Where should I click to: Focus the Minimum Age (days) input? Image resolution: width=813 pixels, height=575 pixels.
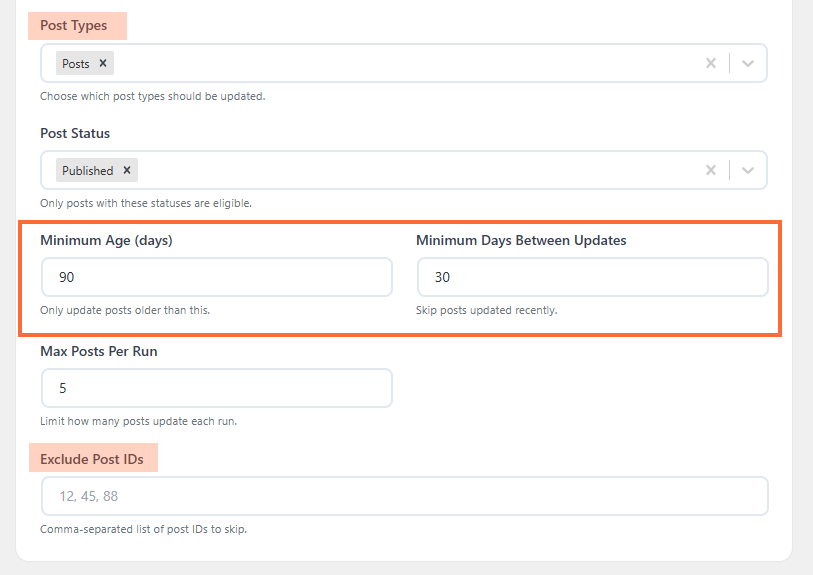pyautogui.click(x=217, y=277)
